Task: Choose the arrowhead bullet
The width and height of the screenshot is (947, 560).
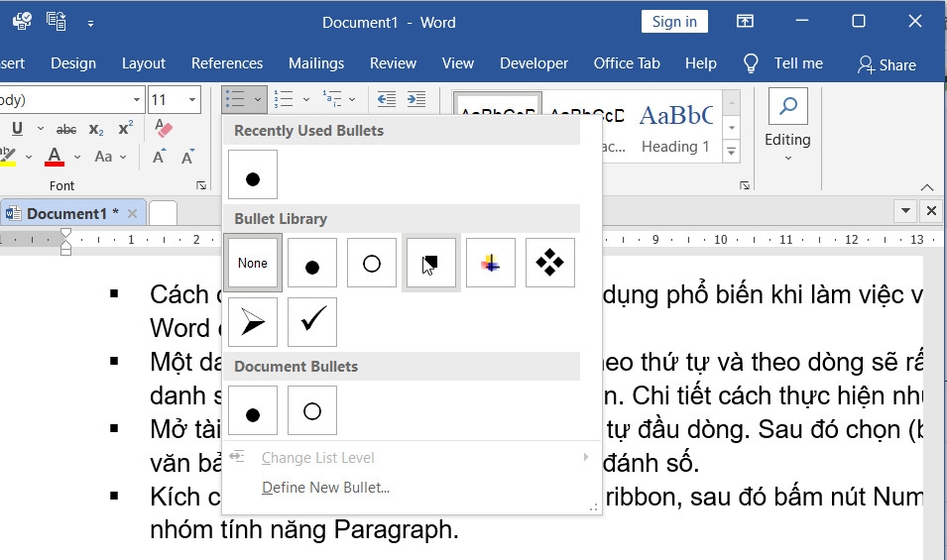Action: point(253,322)
